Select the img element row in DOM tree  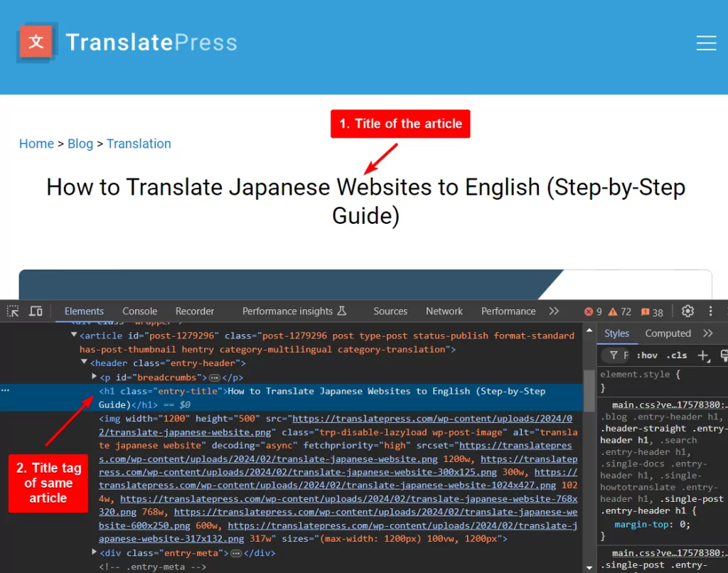(338, 478)
